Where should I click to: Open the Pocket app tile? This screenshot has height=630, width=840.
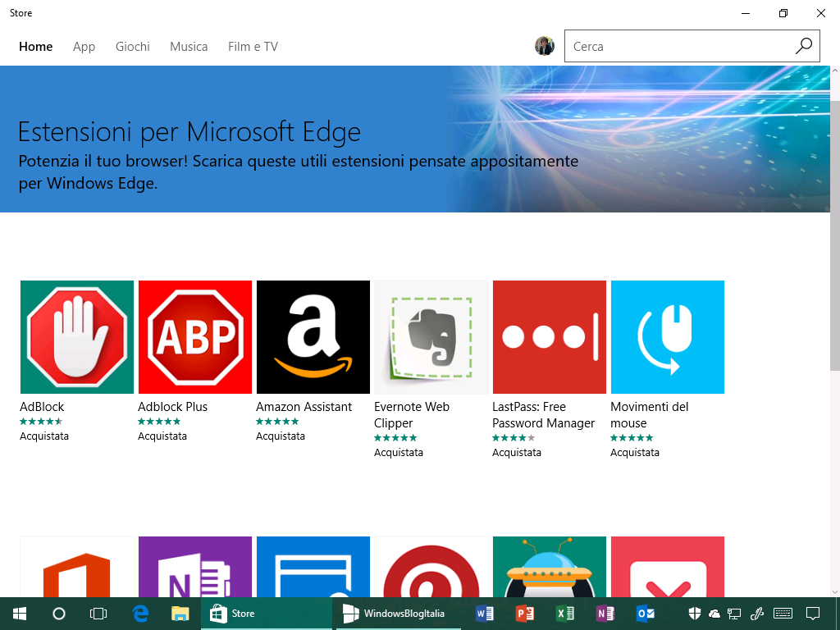pos(668,567)
